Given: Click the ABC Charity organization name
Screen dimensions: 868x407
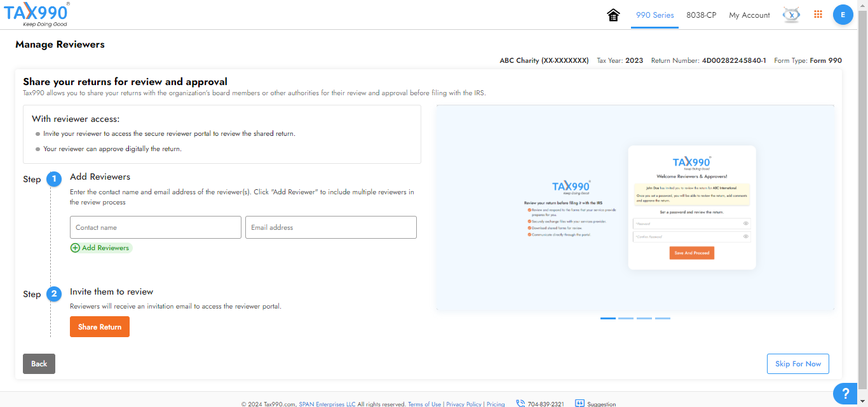Looking at the screenshot, I should 544,61.
